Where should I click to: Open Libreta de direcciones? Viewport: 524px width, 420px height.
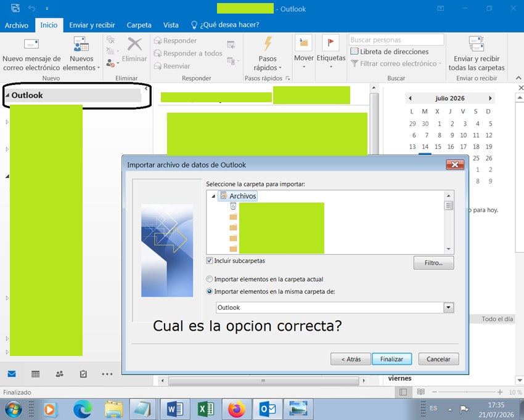390,52
